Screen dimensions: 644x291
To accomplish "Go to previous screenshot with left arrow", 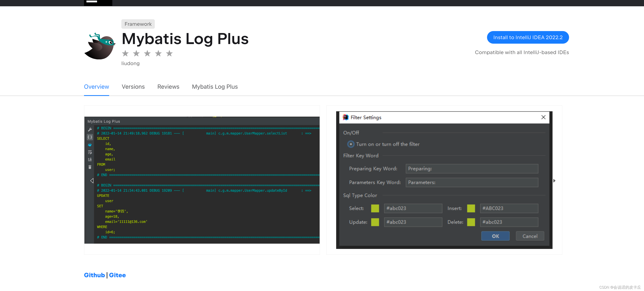I will click(92, 180).
